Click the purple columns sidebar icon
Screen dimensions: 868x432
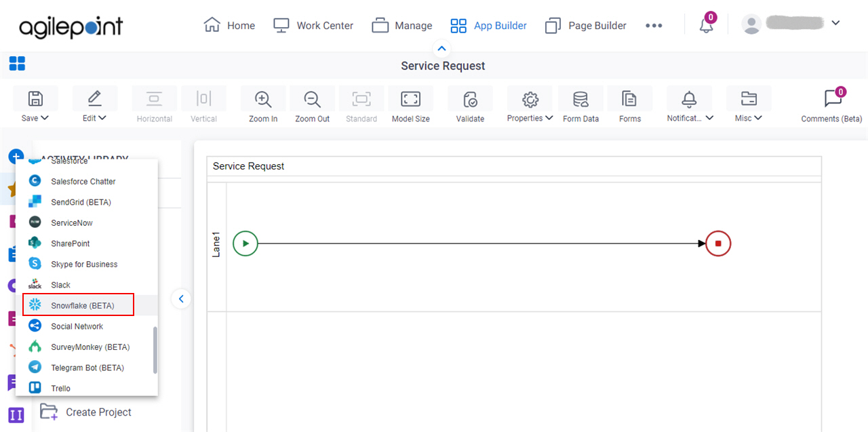pyautogui.click(x=16, y=414)
